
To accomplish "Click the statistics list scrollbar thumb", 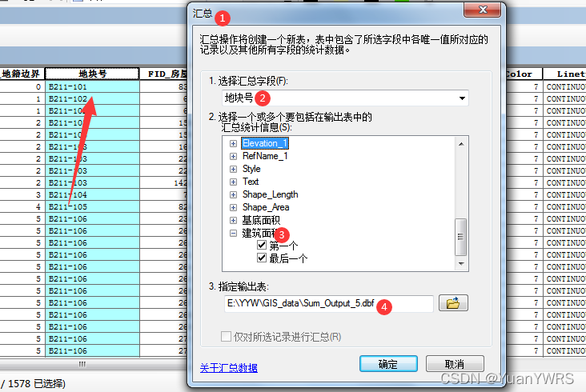I will click(x=461, y=237).
